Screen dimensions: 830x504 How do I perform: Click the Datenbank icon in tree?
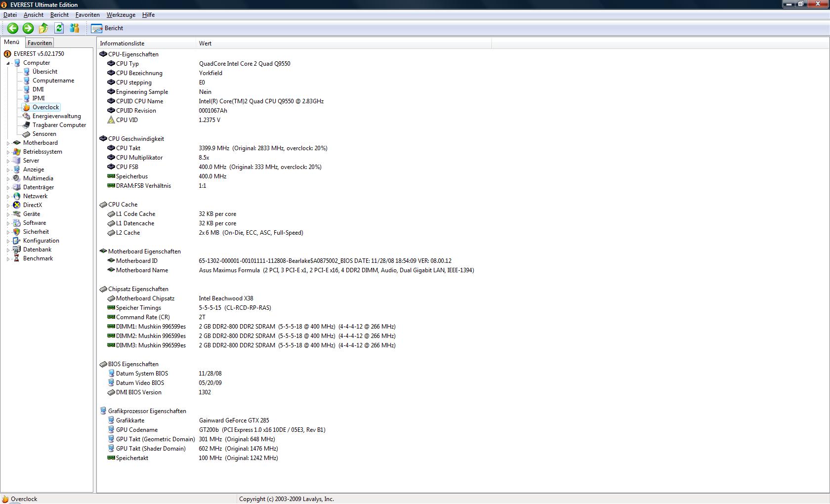click(x=17, y=250)
